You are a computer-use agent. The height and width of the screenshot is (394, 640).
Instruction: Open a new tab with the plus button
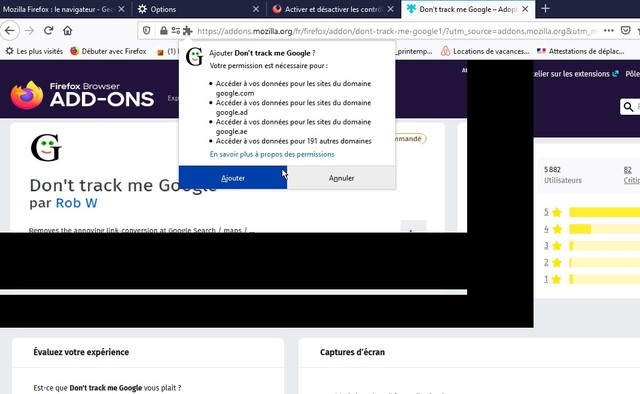coord(545,9)
